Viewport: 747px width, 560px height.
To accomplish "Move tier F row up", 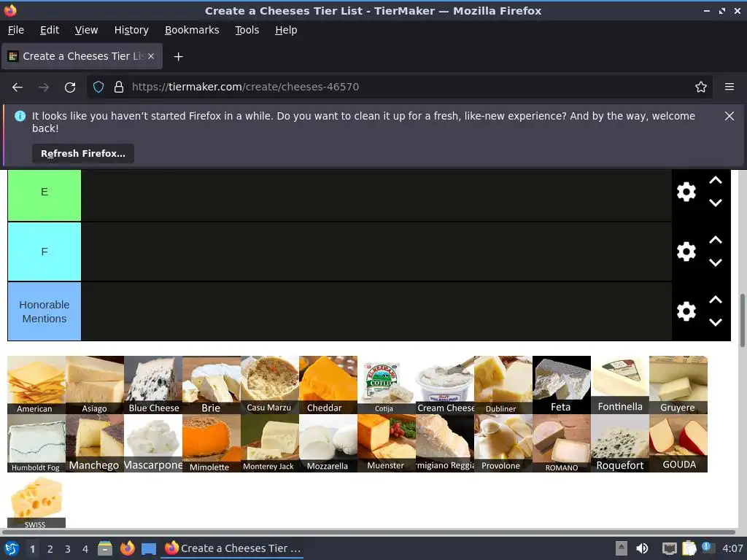I will point(715,240).
